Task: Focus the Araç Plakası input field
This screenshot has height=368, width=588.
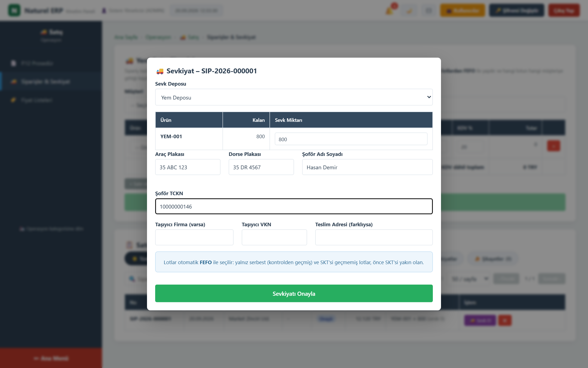Action: (x=188, y=167)
